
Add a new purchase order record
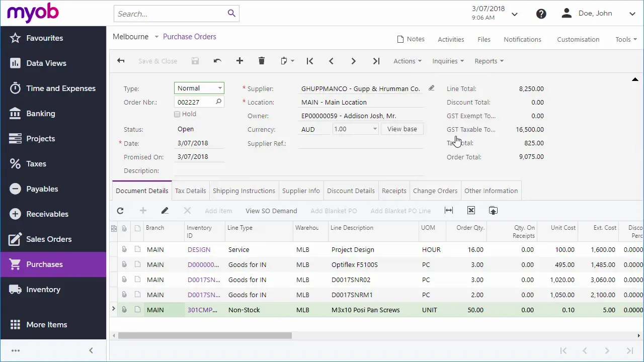click(x=239, y=61)
